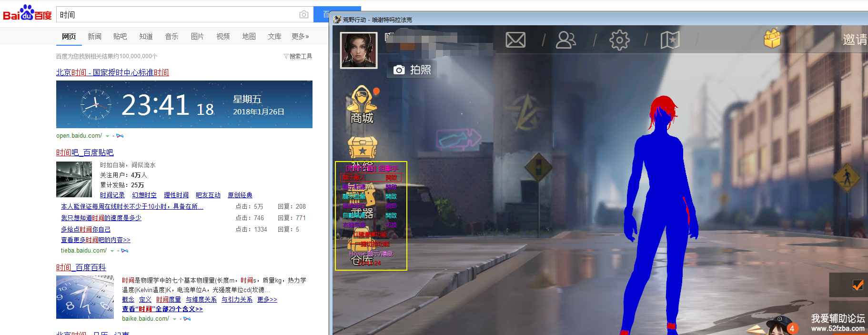Click 更多>> link in the Baike result
Viewport: 868px width, 335px height.
click(267, 299)
